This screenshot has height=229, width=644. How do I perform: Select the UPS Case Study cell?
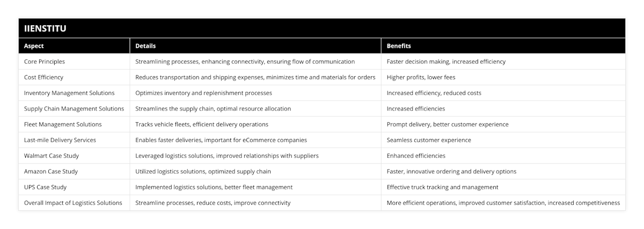[45, 187]
